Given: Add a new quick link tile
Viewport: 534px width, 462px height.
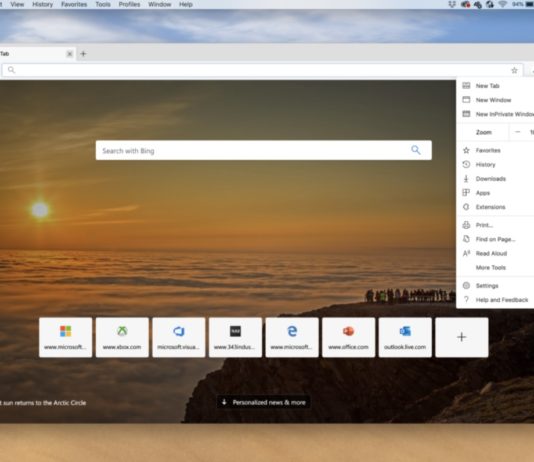Looking at the screenshot, I should [x=461, y=337].
